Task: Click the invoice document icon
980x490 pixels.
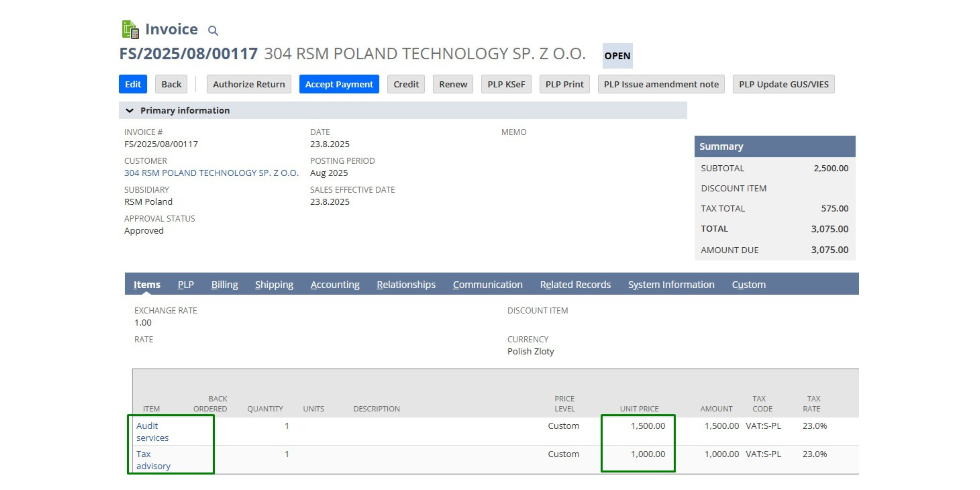Action: click(x=130, y=29)
